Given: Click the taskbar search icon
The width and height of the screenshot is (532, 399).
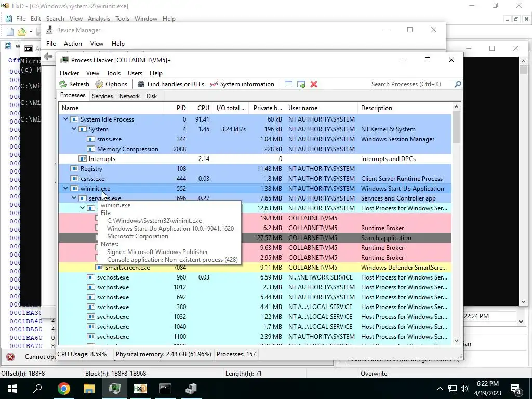Looking at the screenshot, I should pyautogui.click(x=37, y=389).
